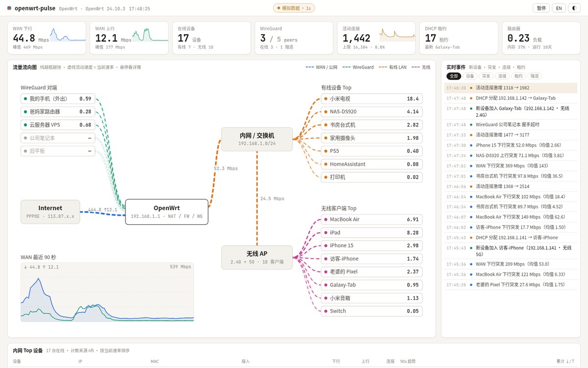
Task: Click the WAN 下行突发 369 Mbps event
Action: point(511,166)
